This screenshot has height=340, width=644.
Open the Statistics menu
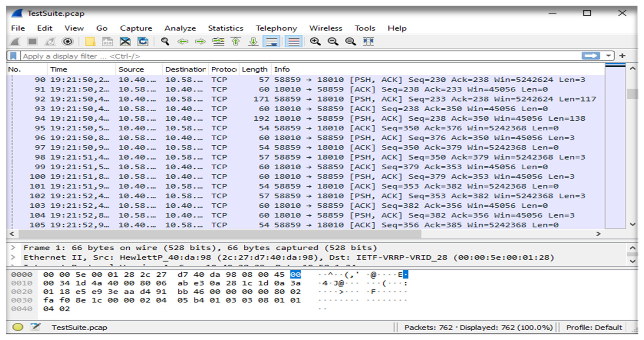[226, 28]
